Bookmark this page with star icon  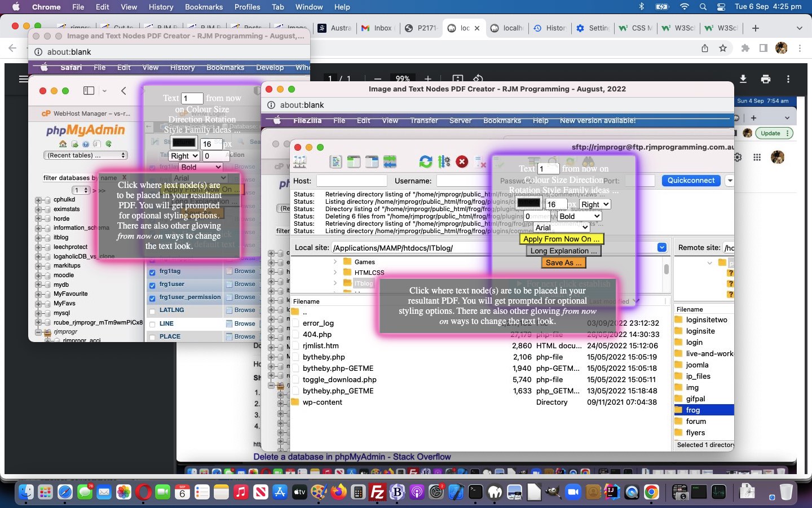tap(723, 49)
